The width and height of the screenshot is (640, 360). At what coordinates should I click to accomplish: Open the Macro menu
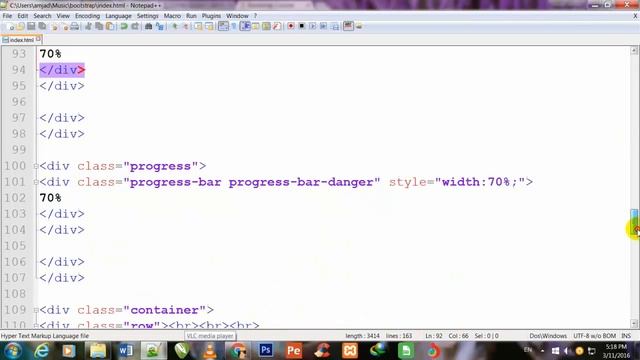point(172,16)
